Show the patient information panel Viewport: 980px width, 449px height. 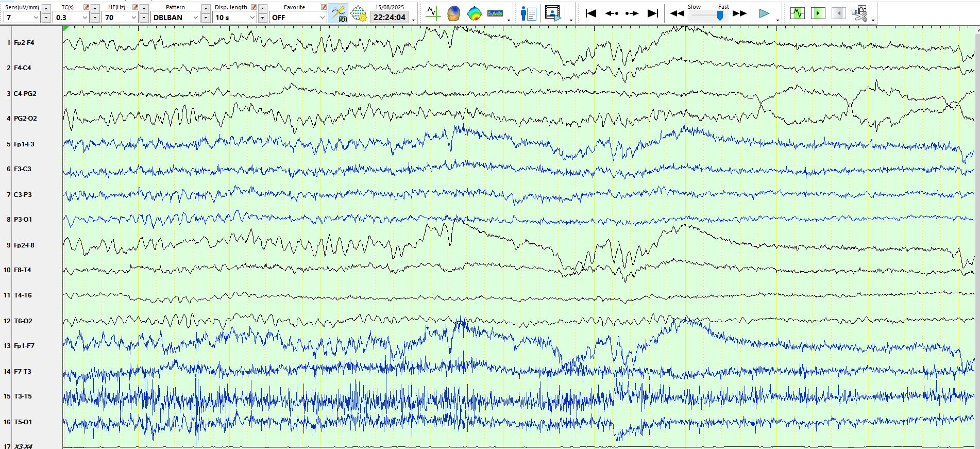[x=528, y=13]
